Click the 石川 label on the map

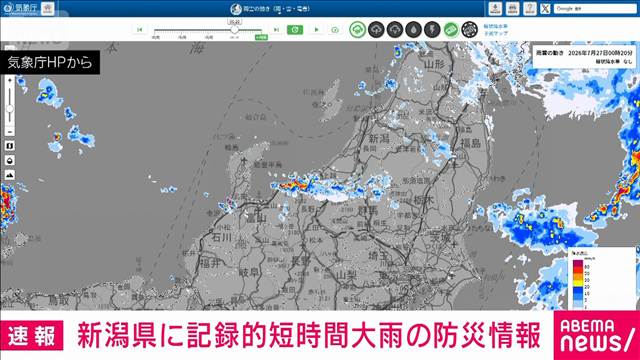click(222, 237)
